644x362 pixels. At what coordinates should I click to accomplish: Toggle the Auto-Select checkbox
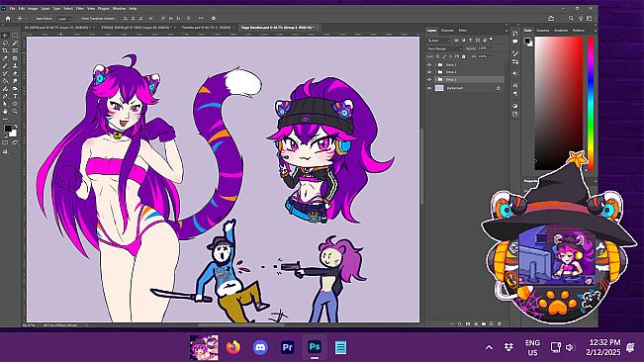pyautogui.click(x=34, y=19)
